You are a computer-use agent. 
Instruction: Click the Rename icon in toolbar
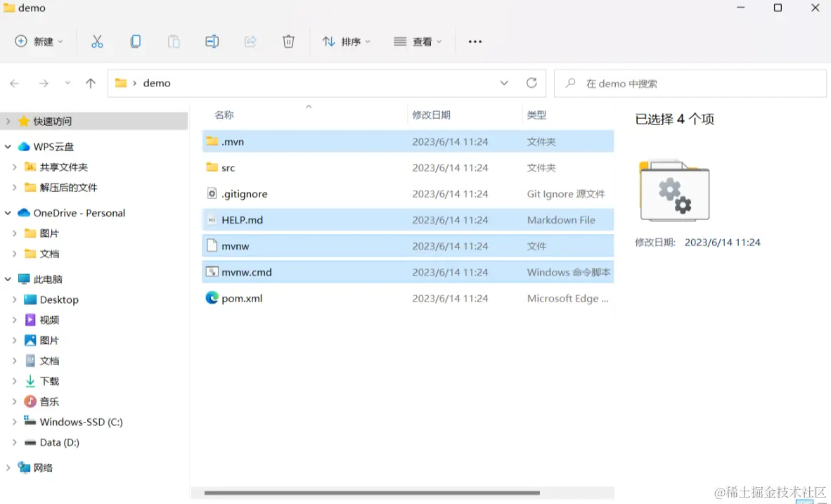(x=212, y=41)
